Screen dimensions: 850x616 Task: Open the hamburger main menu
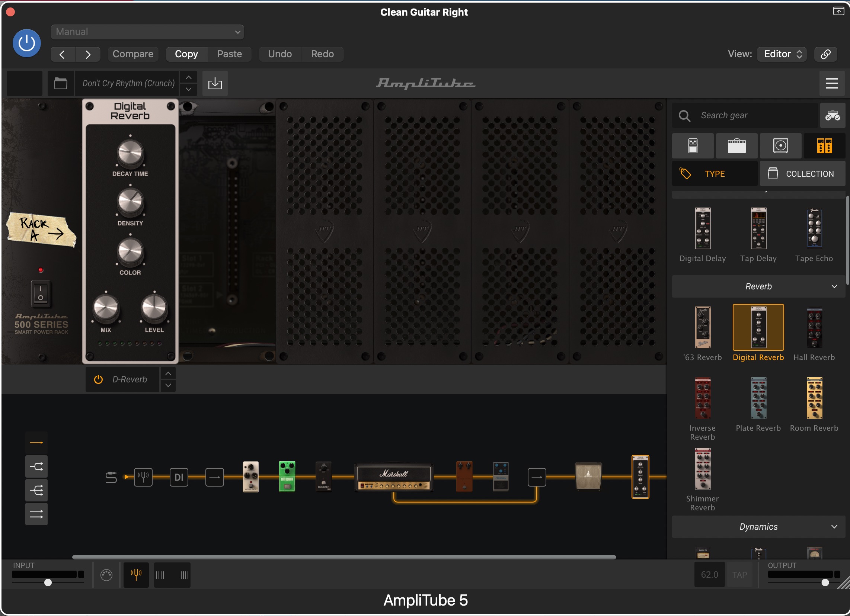(x=832, y=83)
